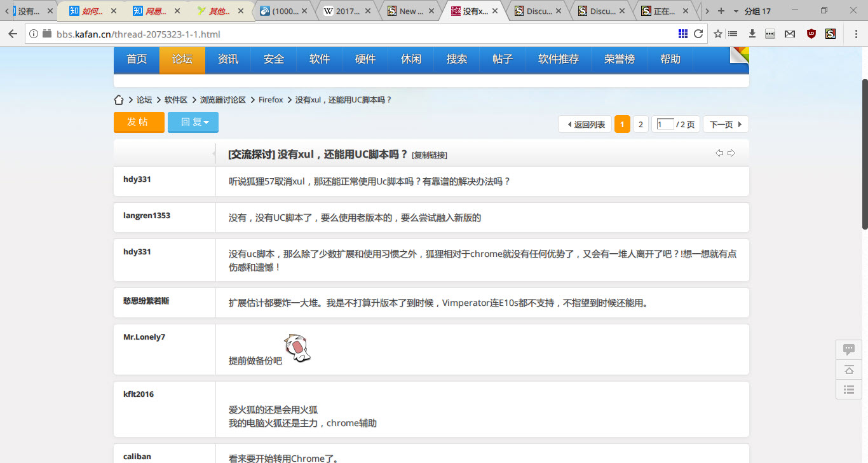Click the Stylish extension icon
The width and height of the screenshot is (868, 463).
(831, 34)
